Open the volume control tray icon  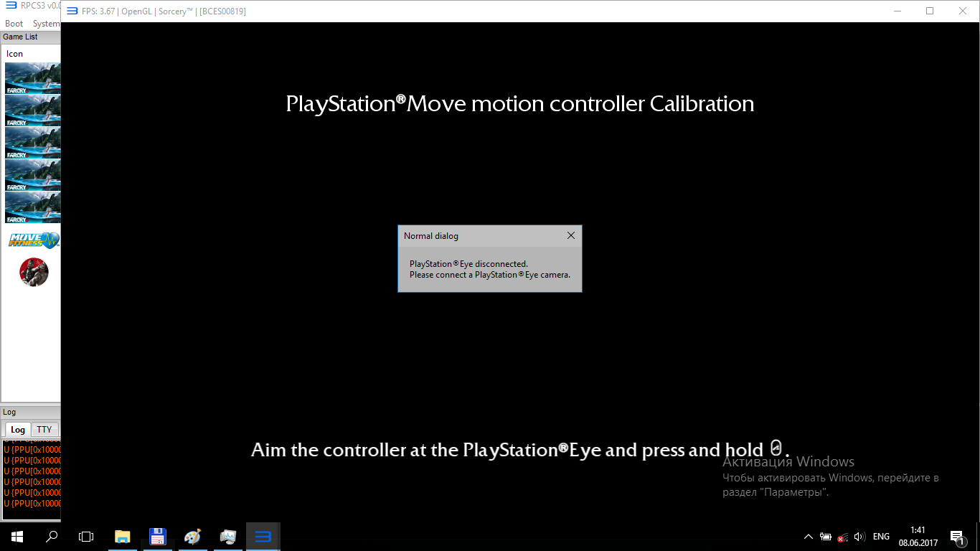coord(859,537)
